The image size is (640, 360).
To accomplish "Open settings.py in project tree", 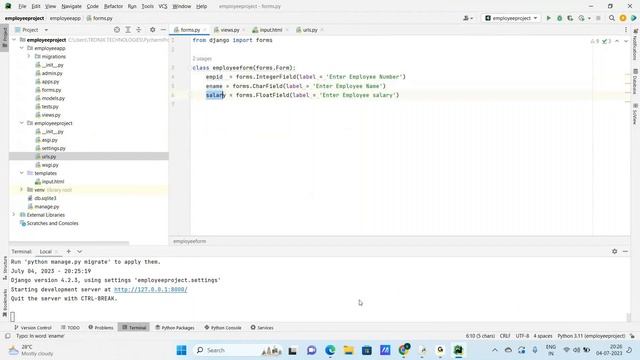I will tap(53, 148).
